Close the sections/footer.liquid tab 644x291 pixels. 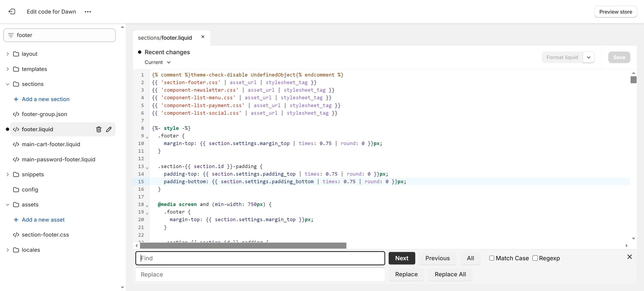click(203, 37)
